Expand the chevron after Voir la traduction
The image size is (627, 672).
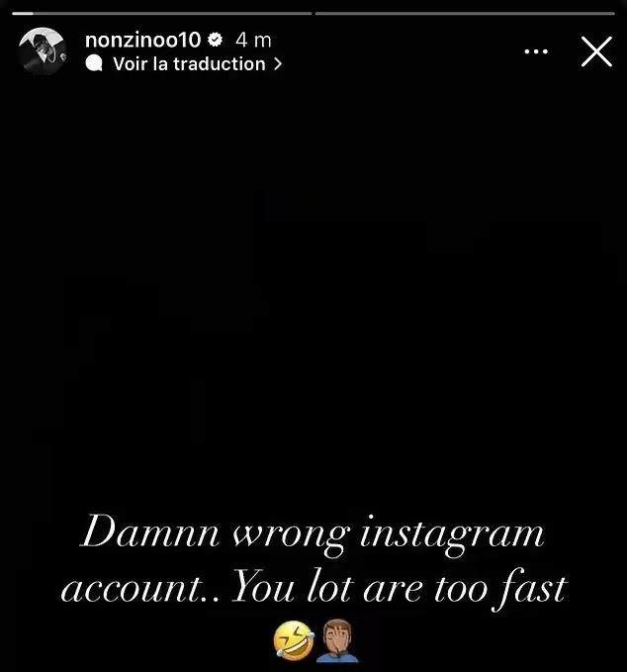278,64
